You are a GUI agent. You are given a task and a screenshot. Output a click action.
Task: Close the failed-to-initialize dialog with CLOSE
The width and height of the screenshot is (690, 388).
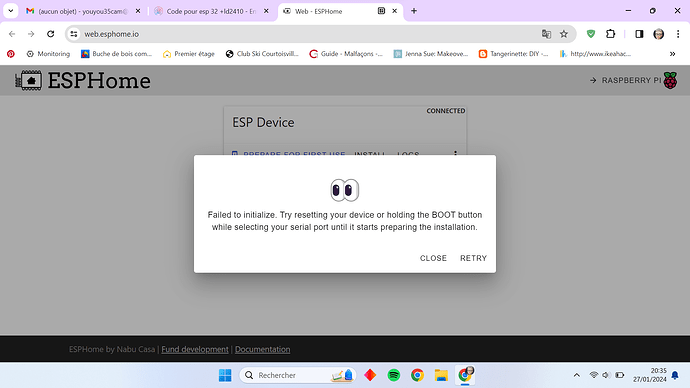pos(433,258)
